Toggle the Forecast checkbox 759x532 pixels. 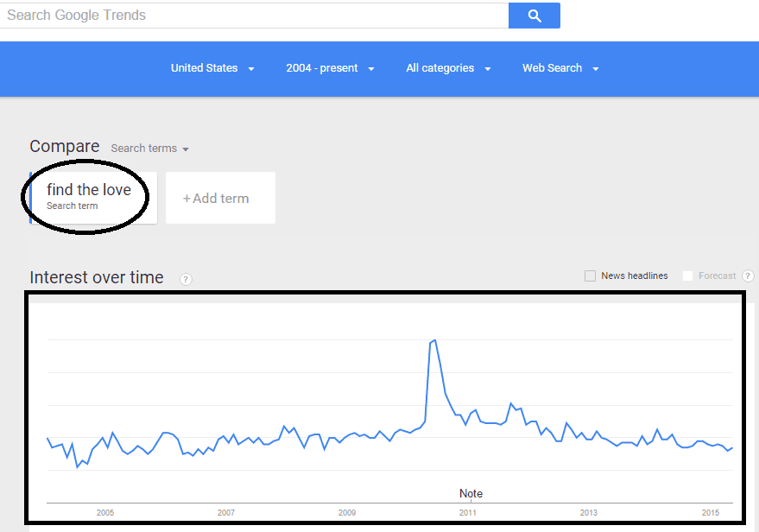pos(688,275)
